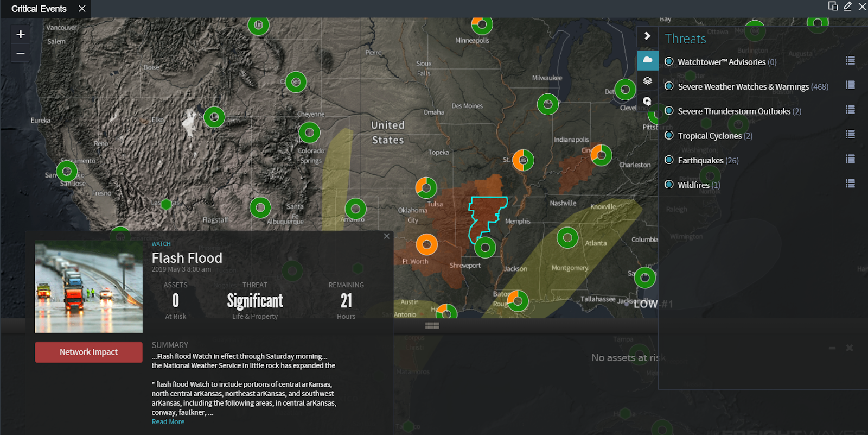The width and height of the screenshot is (868, 435).
Task: Click the pop-out window icon
Action: (x=833, y=6)
